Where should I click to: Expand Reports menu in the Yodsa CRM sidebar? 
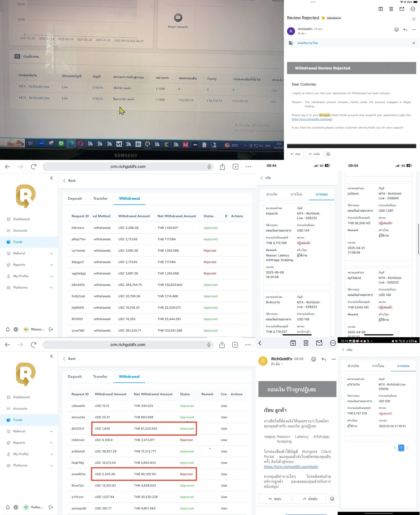[x=51, y=443]
